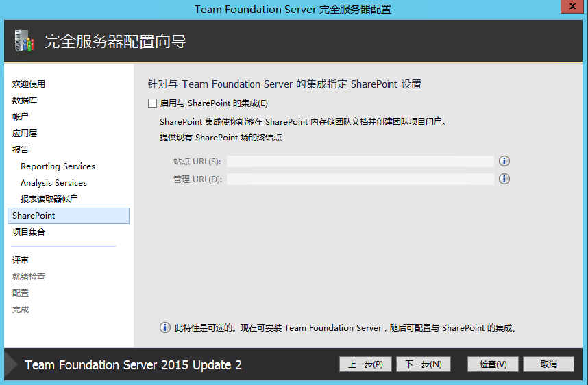This screenshot has height=385, width=588.
Task: Open the 数据库 step
Action: click(x=25, y=101)
